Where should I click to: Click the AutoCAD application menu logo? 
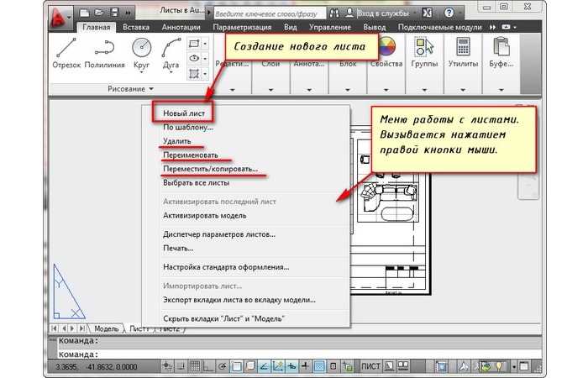[x=60, y=15]
